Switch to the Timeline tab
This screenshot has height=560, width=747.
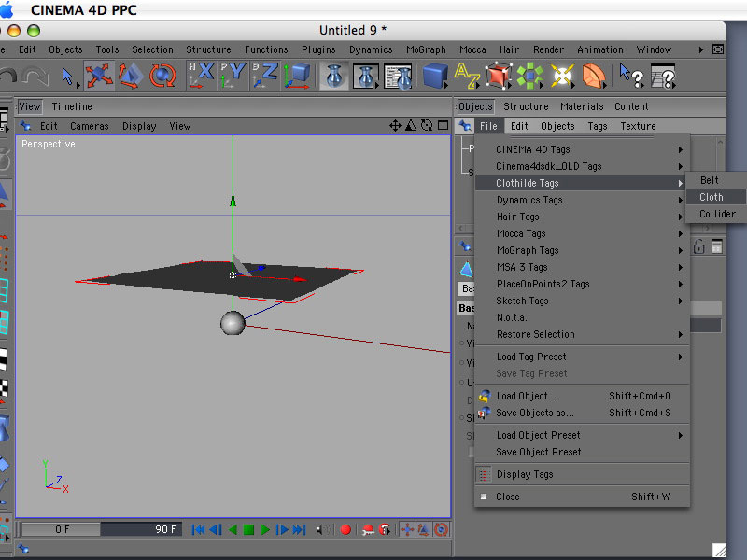(72, 106)
